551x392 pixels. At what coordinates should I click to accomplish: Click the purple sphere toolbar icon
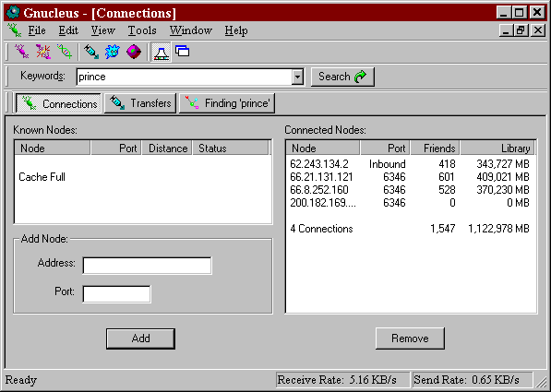(134, 52)
